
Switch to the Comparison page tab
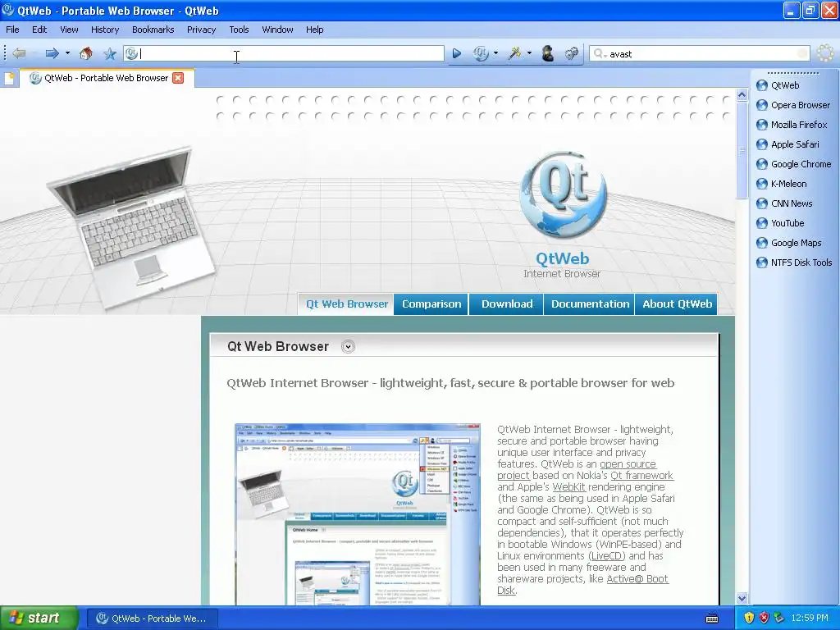coord(431,304)
